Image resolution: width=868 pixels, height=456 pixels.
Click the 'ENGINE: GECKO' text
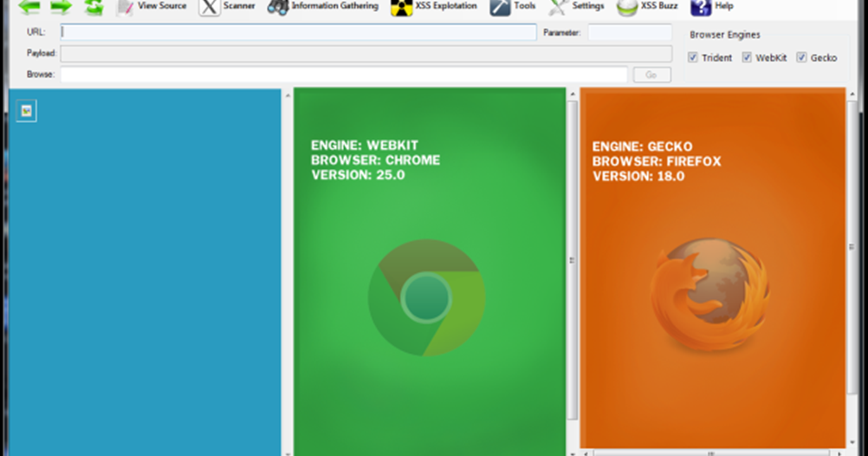(x=642, y=147)
